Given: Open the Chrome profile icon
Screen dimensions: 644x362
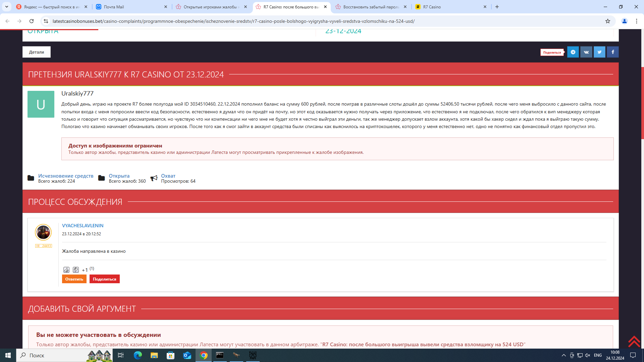Looking at the screenshot, I should (625, 21).
